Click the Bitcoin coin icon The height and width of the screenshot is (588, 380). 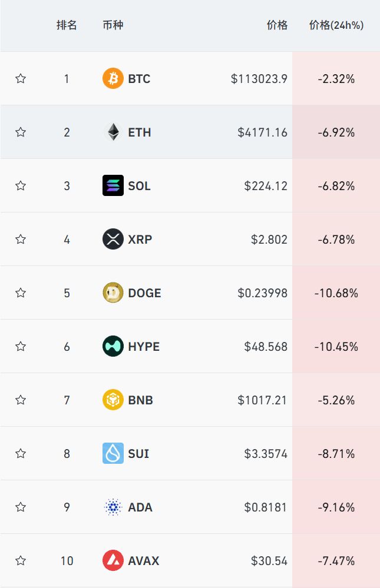click(x=113, y=78)
